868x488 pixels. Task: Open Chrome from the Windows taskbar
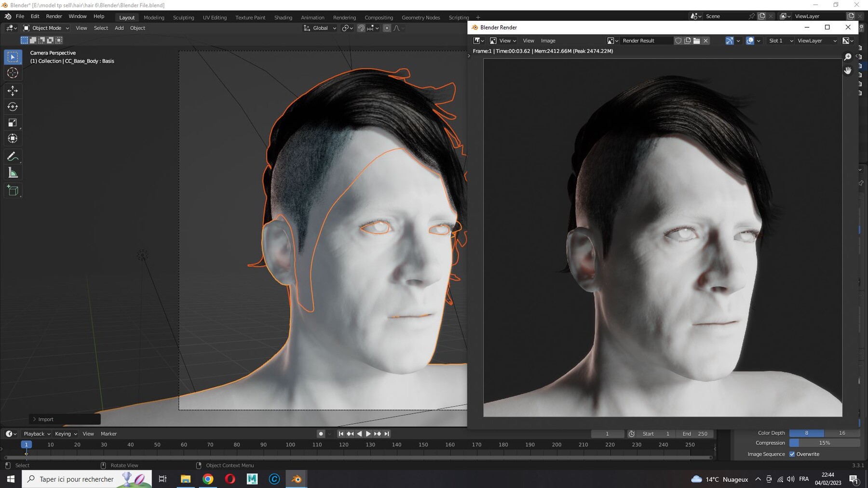[x=208, y=479]
